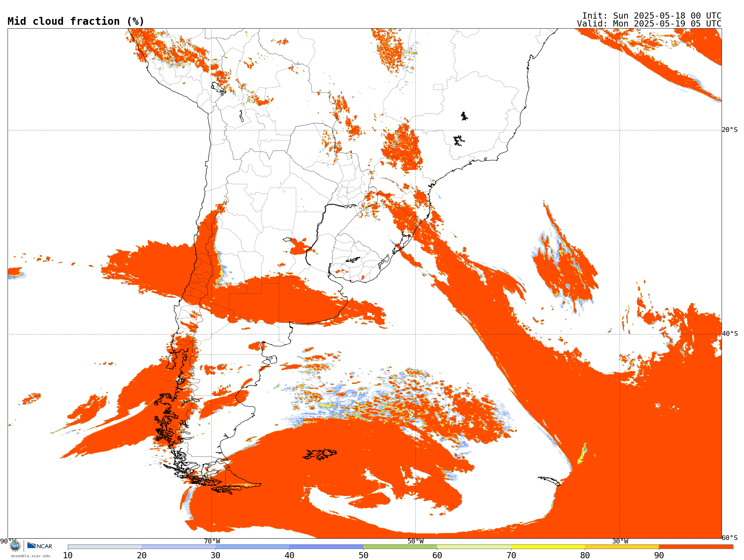The height and width of the screenshot is (560, 744).
Task: Click the 50°W longitude label
Action: point(416,541)
